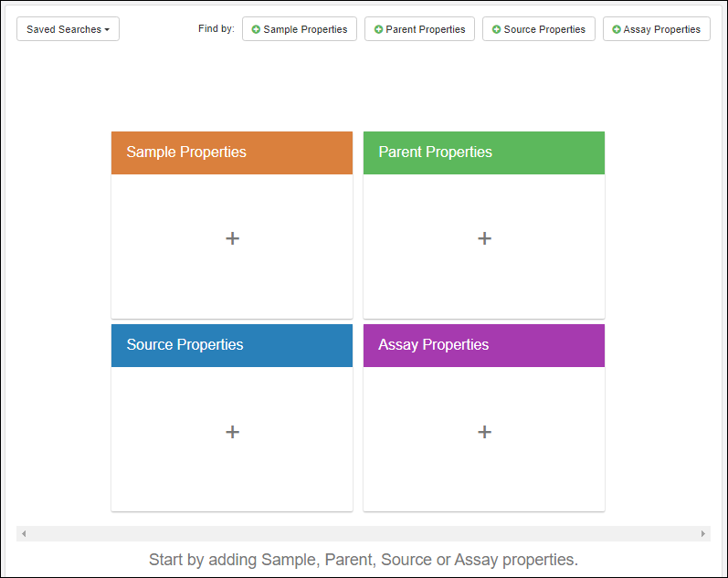
Task: Click the horizontal scrollbar left arrow
Action: [x=24, y=533]
